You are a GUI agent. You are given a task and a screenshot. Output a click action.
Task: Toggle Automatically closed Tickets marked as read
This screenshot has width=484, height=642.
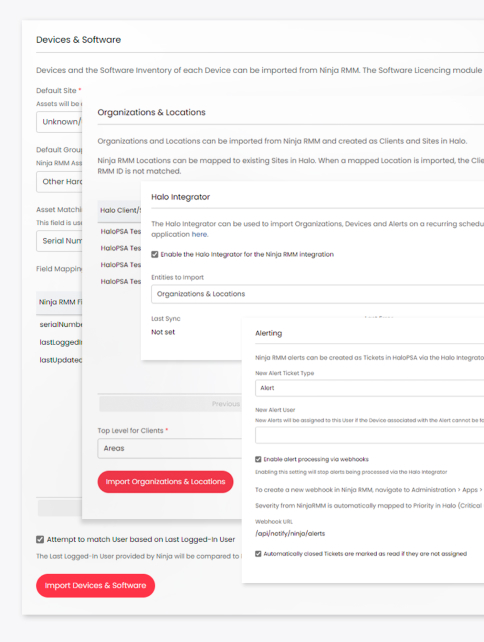258,554
